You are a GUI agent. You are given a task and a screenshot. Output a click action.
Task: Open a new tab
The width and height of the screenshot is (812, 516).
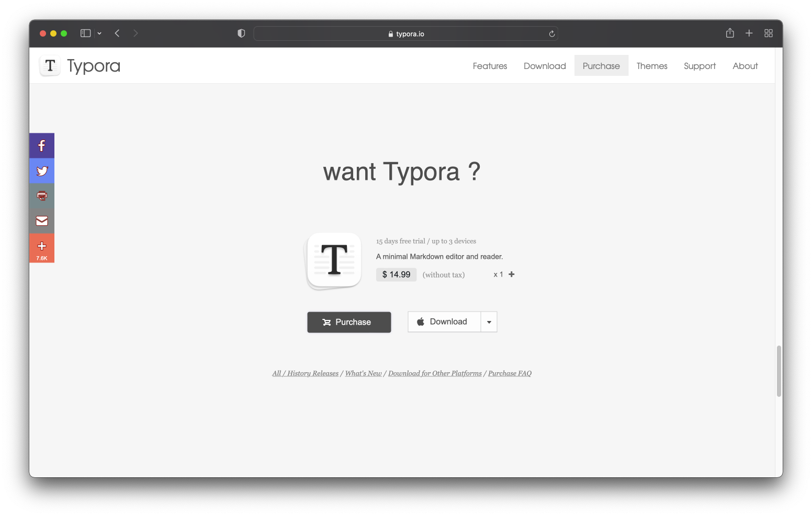[x=749, y=33]
